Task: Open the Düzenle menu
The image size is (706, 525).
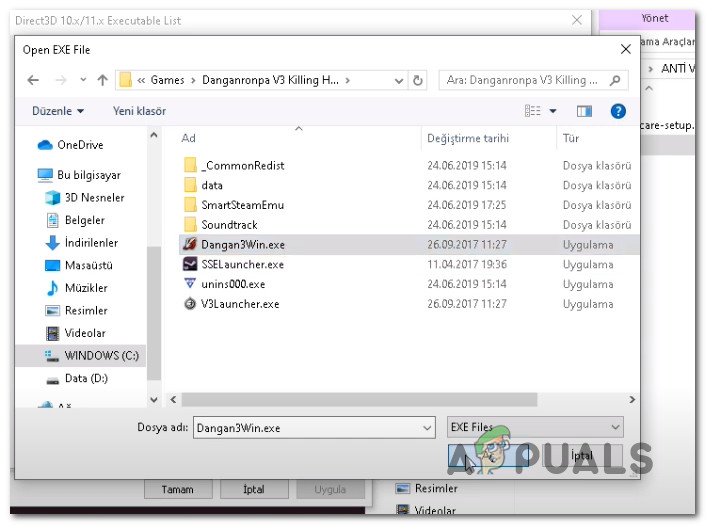Action: [x=58, y=111]
